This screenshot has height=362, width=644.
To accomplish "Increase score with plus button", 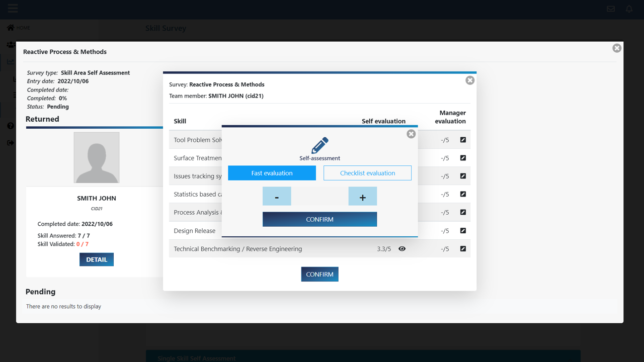I will click(x=362, y=197).
